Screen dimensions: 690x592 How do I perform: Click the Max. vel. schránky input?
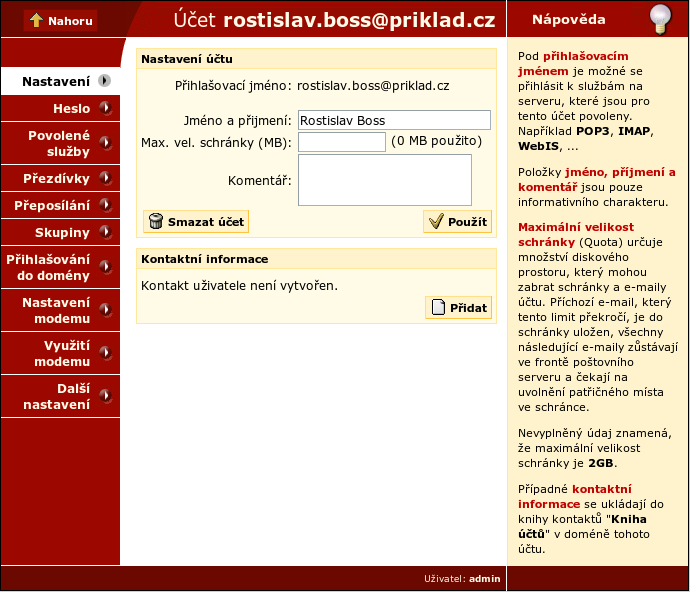tap(342, 142)
